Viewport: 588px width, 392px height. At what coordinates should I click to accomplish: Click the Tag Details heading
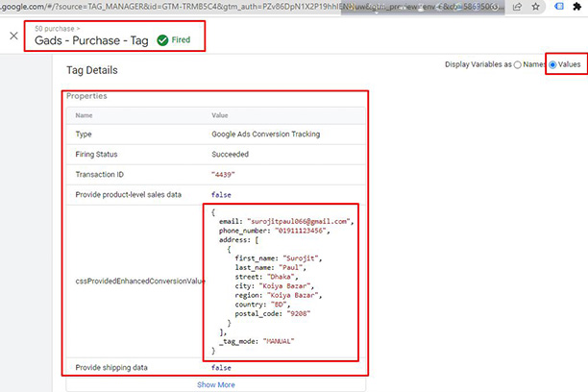92,70
